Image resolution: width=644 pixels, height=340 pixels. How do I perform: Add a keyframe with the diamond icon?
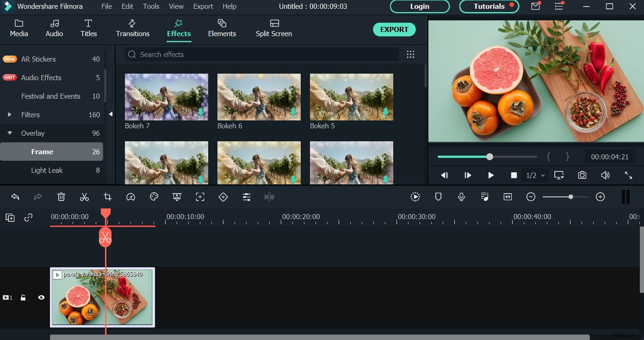[x=223, y=196]
